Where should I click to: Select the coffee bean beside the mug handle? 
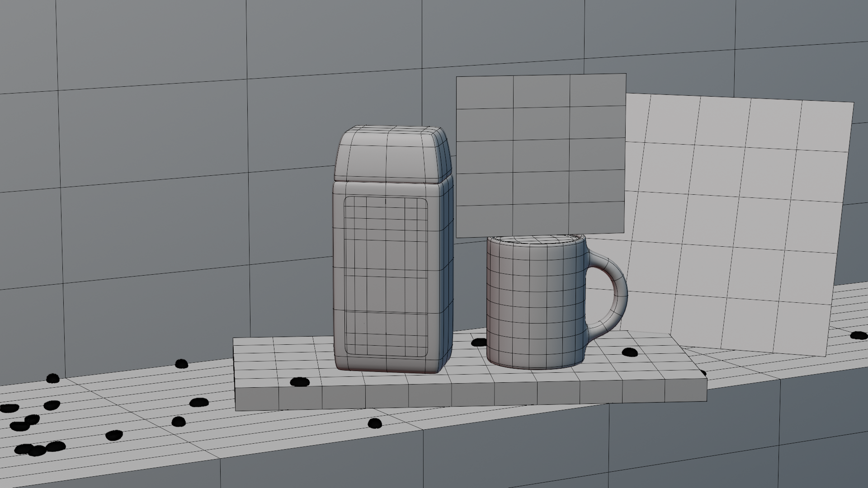coord(629,352)
